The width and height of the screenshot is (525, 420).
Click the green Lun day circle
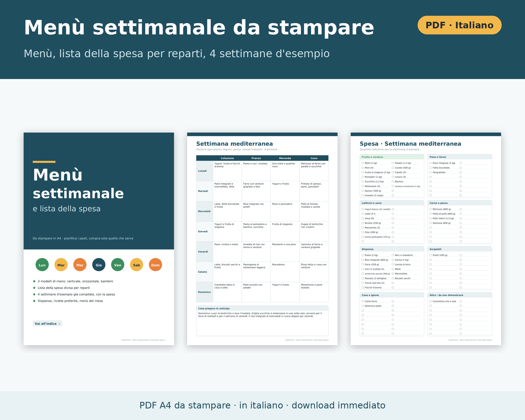(42, 265)
